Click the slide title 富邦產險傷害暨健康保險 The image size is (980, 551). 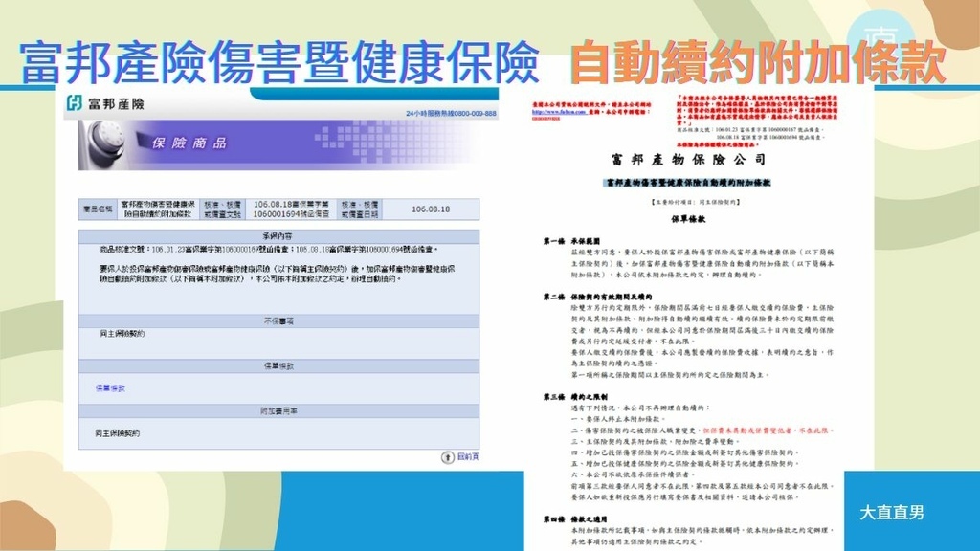pyautogui.click(x=279, y=62)
